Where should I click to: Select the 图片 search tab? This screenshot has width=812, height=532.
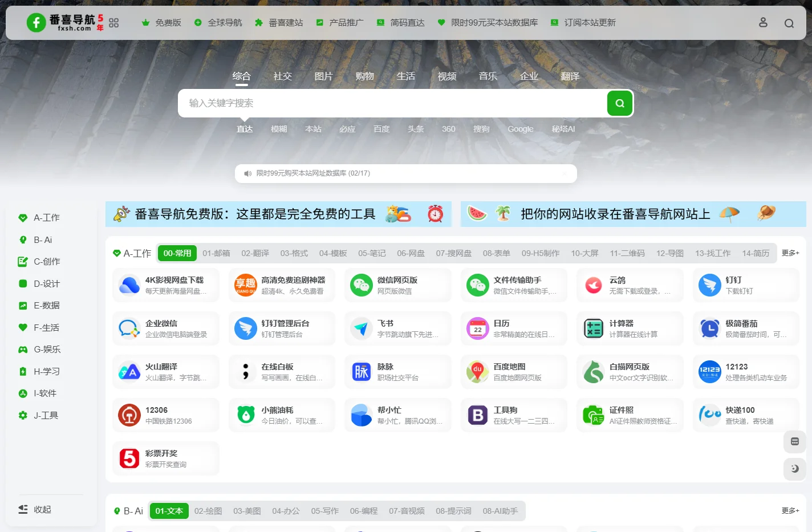[x=324, y=76]
